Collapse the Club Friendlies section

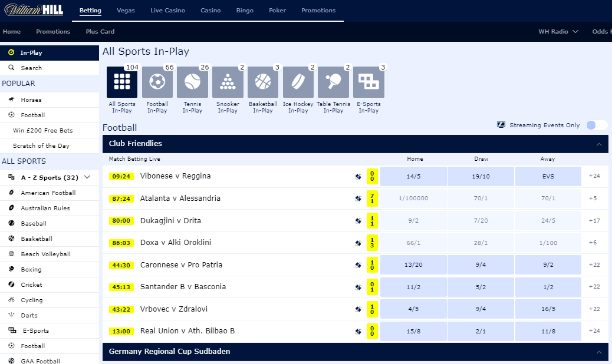[599, 144]
